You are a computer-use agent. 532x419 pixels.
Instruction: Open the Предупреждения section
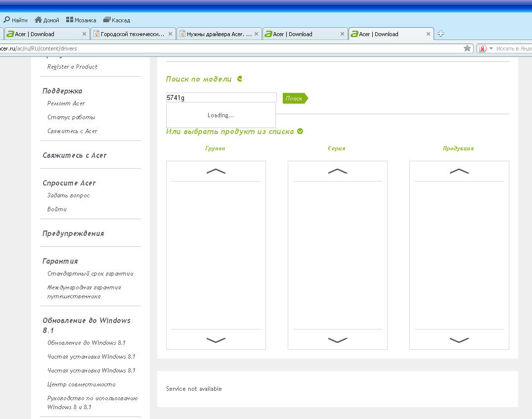[73, 233]
